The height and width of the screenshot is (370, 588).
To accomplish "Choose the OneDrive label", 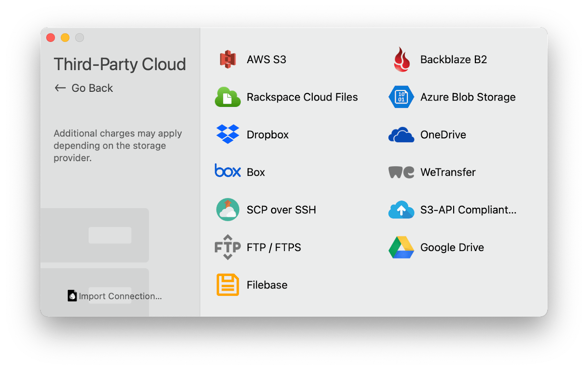I will (443, 135).
